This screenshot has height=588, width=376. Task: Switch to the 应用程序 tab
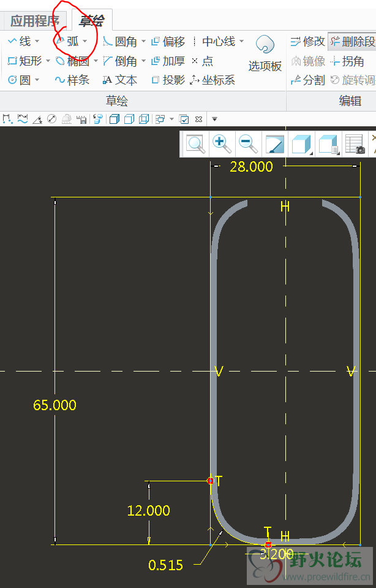[x=35, y=21]
